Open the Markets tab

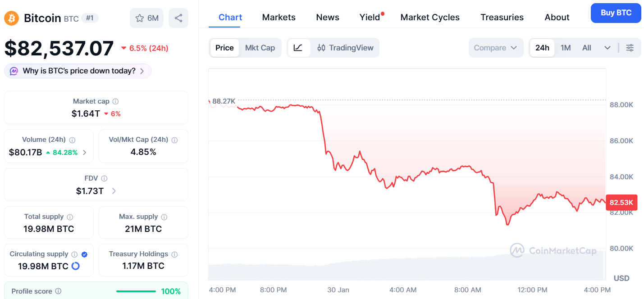279,17
